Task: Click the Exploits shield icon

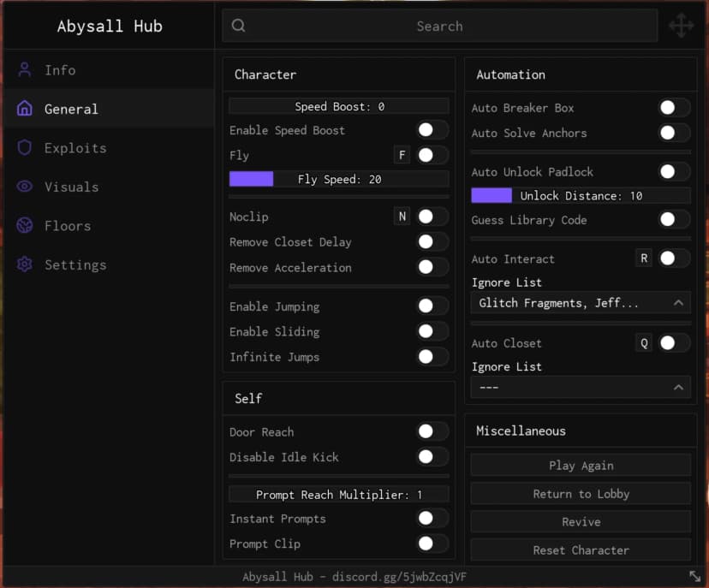Action: coord(25,147)
